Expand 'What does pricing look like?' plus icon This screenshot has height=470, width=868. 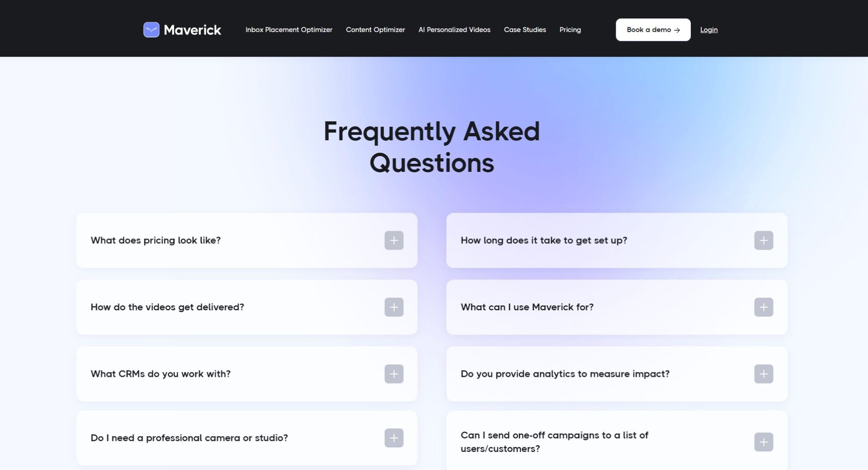tap(394, 240)
